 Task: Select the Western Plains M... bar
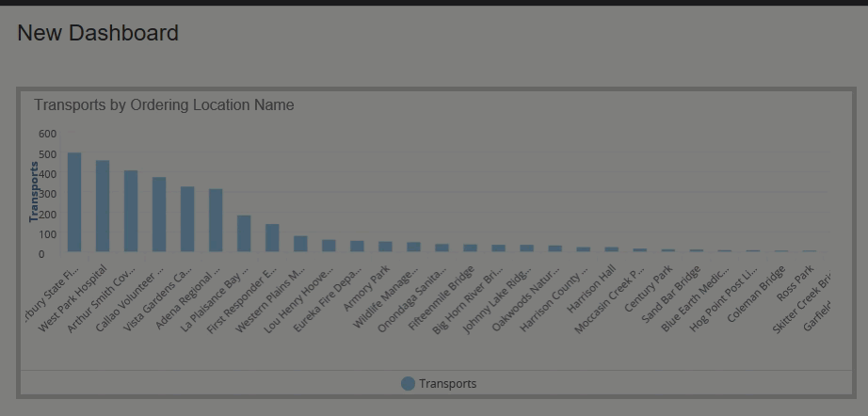(x=300, y=244)
